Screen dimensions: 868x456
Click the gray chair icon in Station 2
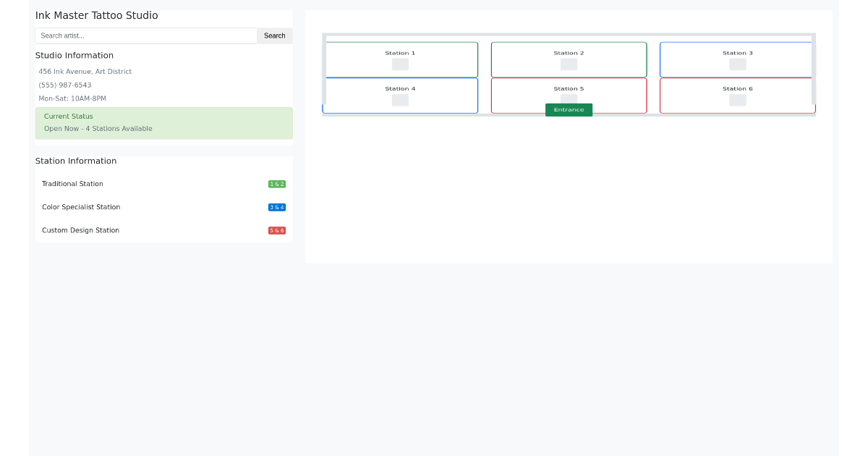click(569, 64)
